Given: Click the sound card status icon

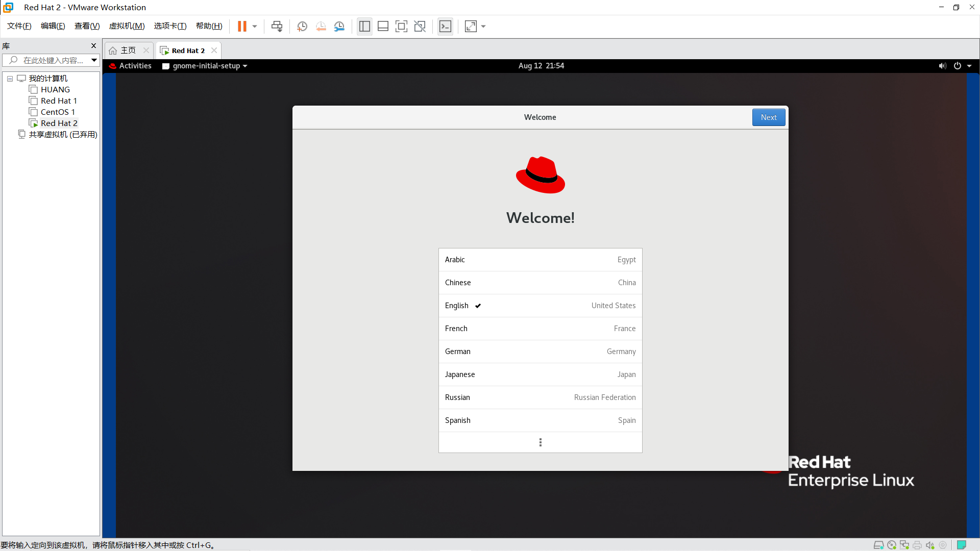Looking at the screenshot, I should pyautogui.click(x=930, y=545).
